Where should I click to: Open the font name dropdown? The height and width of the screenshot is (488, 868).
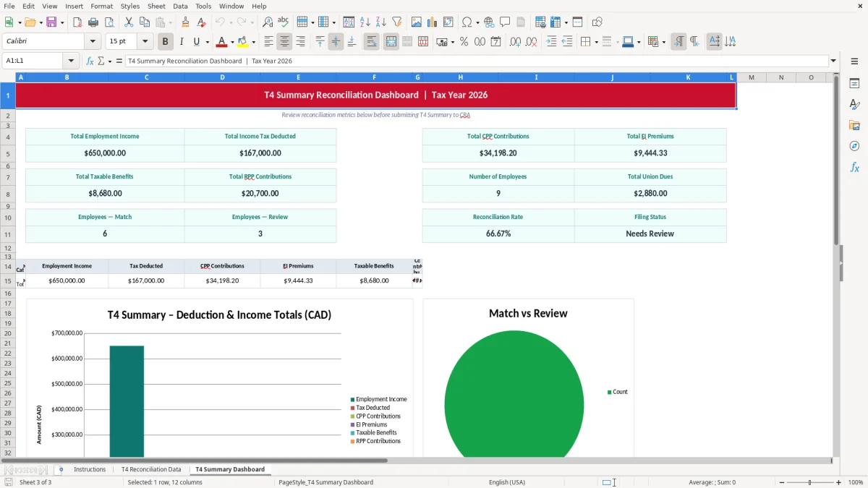[x=92, y=42]
